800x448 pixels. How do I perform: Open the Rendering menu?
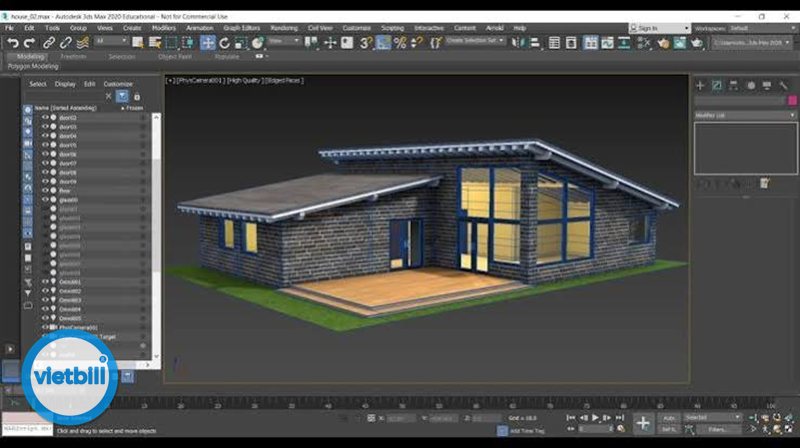(x=284, y=28)
